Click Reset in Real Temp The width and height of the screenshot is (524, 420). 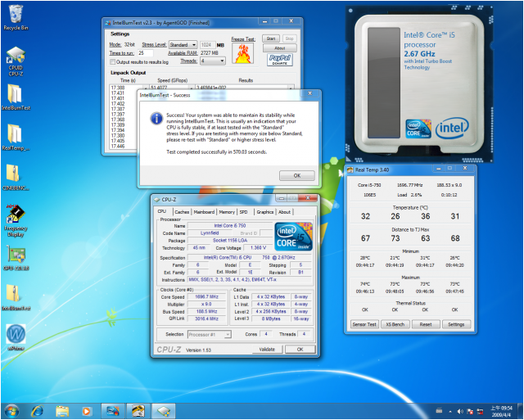click(x=426, y=324)
